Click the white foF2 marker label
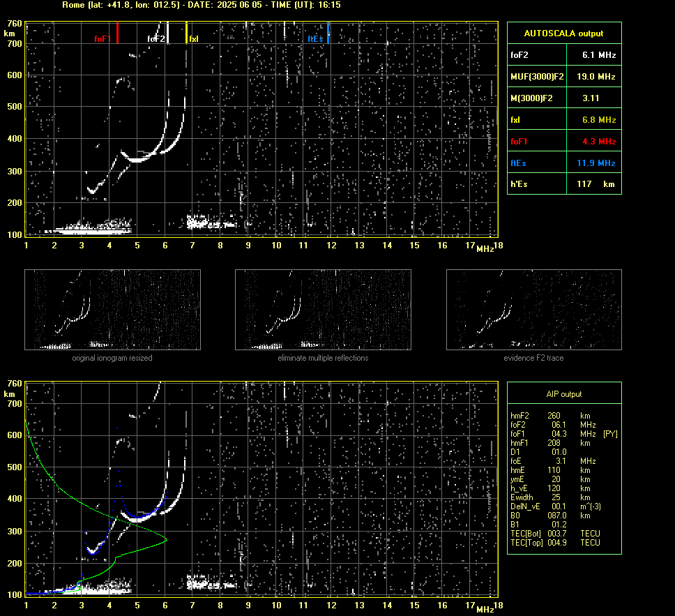675x616 pixels. [x=156, y=39]
